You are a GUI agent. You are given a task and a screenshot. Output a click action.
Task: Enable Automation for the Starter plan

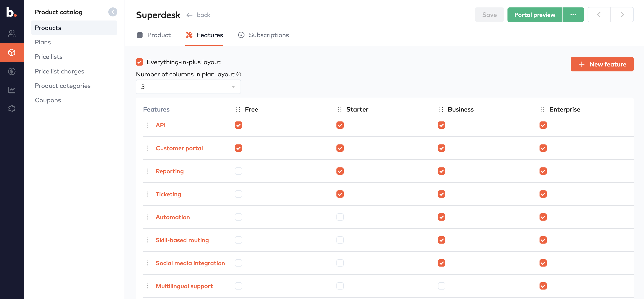[x=340, y=217]
